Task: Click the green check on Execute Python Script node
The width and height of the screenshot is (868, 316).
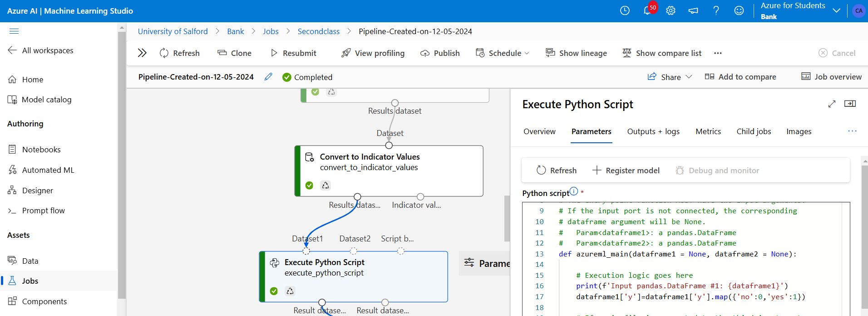Action: [274, 291]
